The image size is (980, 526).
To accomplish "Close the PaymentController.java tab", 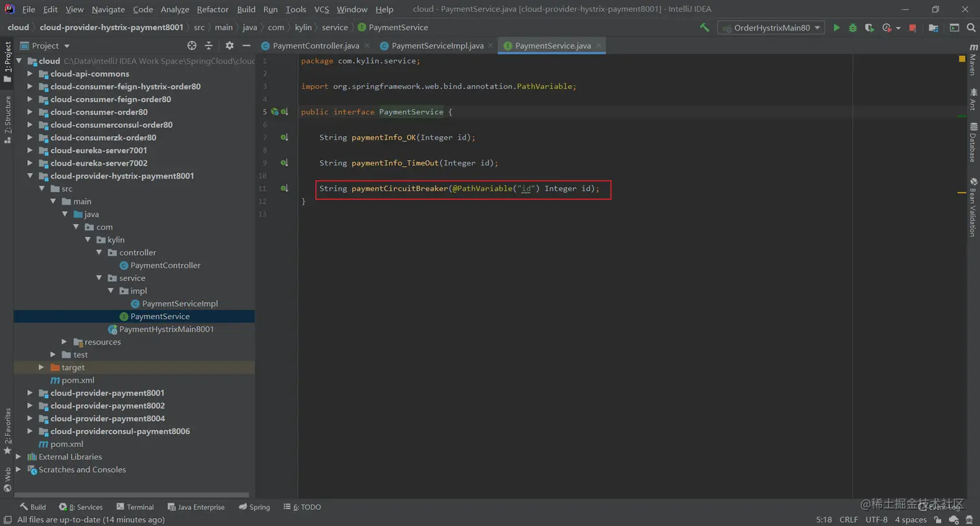I will click(367, 45).
